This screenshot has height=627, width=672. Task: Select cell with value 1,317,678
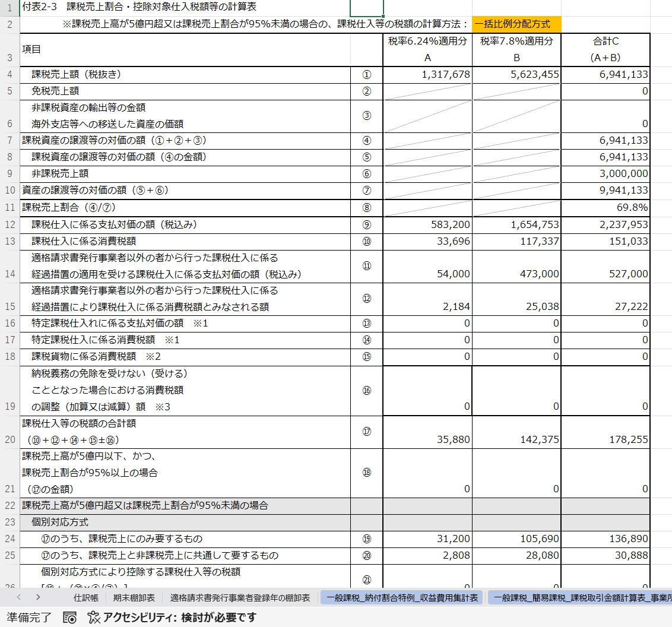(427, 75)
